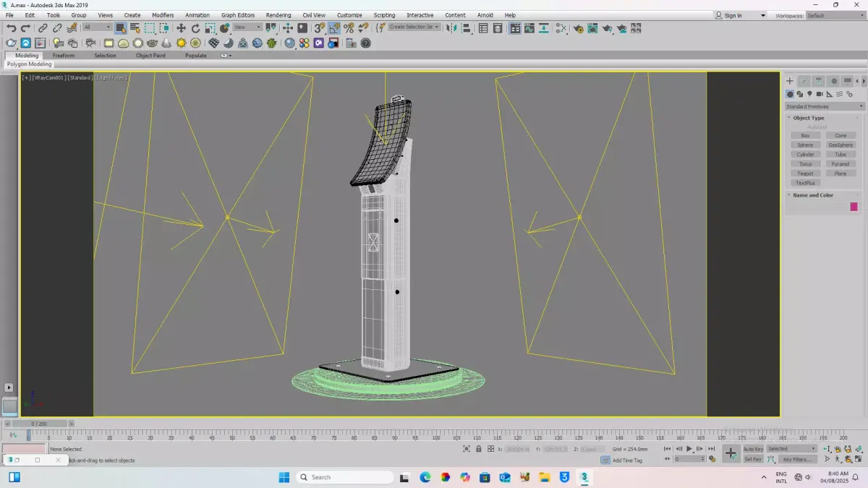Screen dimensions: 868x488
Task: Toggle Percent Snap
Action: (349, 28)
